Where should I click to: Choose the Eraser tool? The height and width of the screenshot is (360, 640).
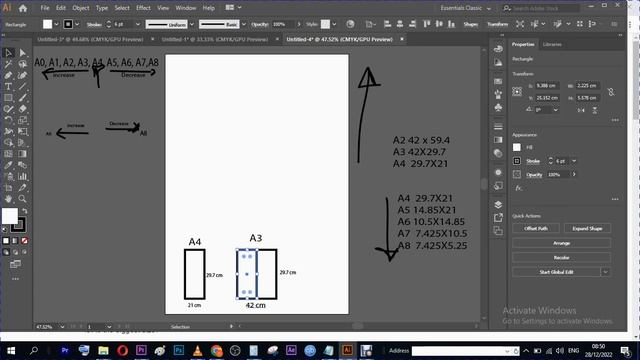(22, 109)
